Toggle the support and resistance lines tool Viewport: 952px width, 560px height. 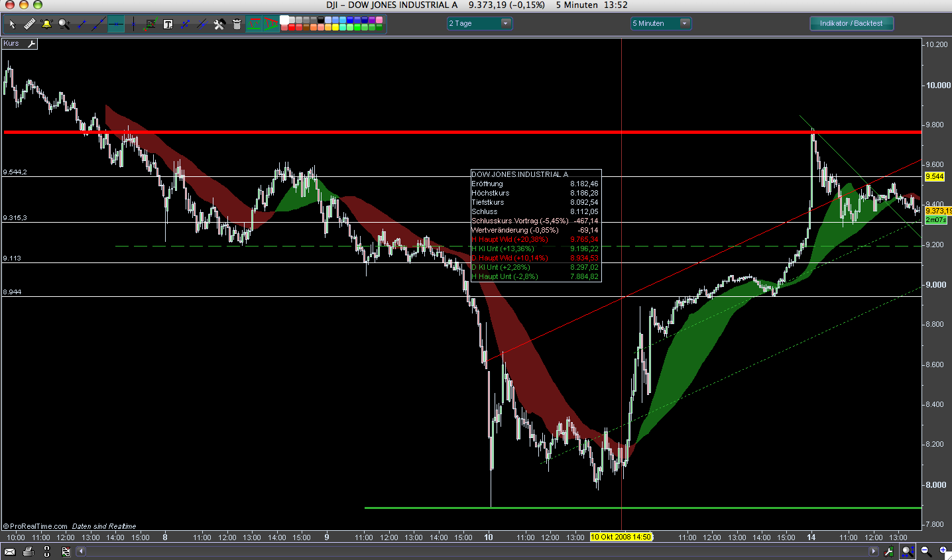tap(254, 25)
